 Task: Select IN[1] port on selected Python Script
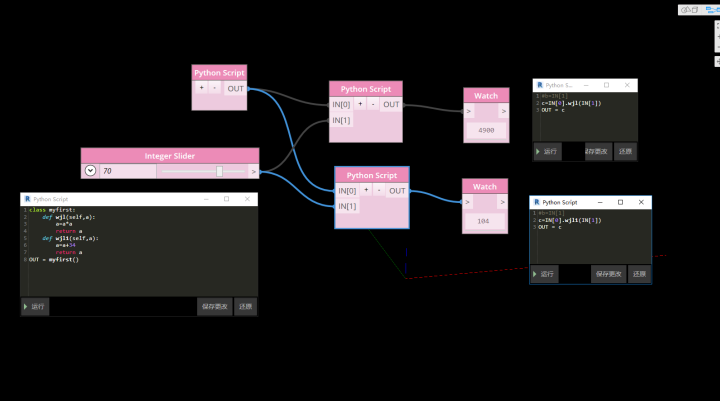click(347, 206)
